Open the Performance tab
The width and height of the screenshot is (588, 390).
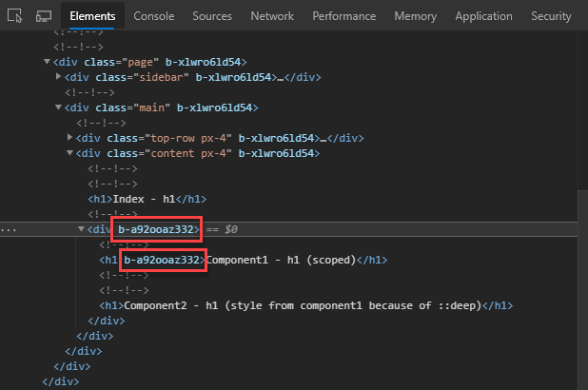pyautogui.click(x=343, y=16)
